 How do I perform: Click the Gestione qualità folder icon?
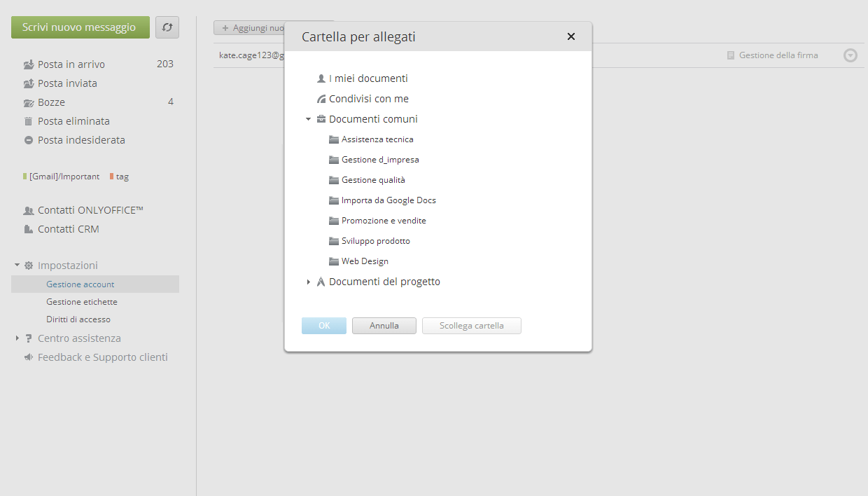tap(334, 180)
